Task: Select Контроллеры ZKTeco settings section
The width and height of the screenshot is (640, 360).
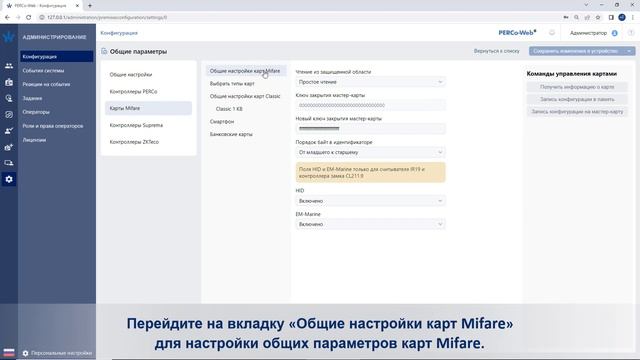Action: click(x=149, y=142)
